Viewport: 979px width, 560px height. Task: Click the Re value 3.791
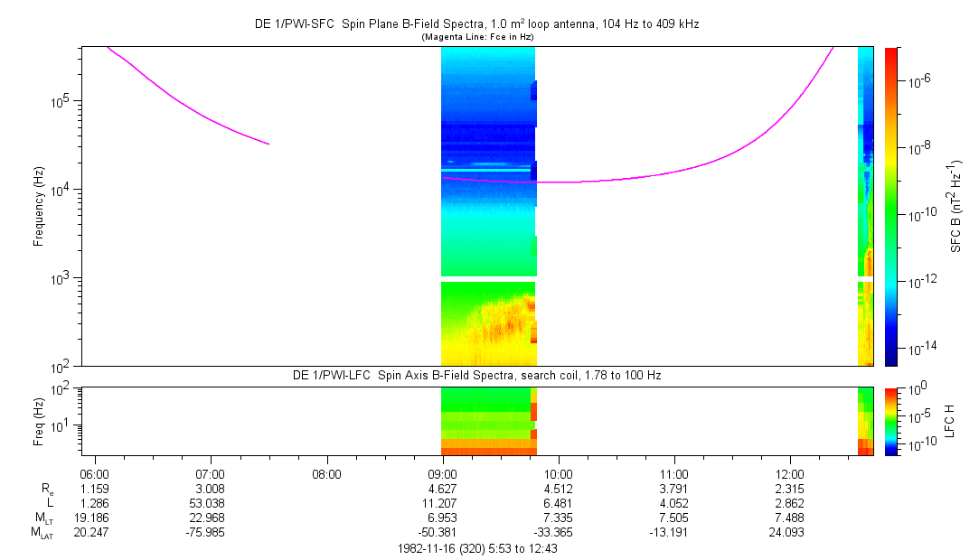pyautogui.click(x=674, y=489)
